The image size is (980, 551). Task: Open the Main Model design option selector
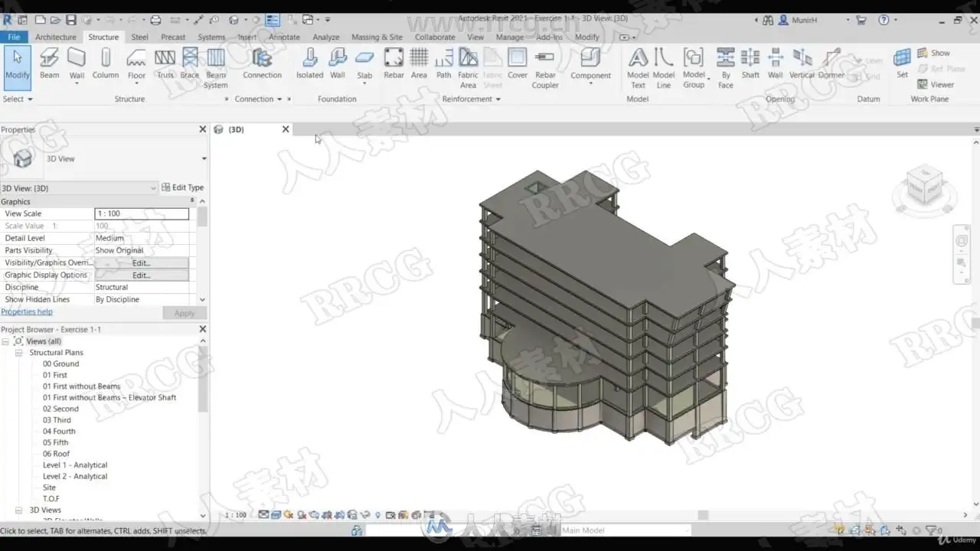pos(624,530)
